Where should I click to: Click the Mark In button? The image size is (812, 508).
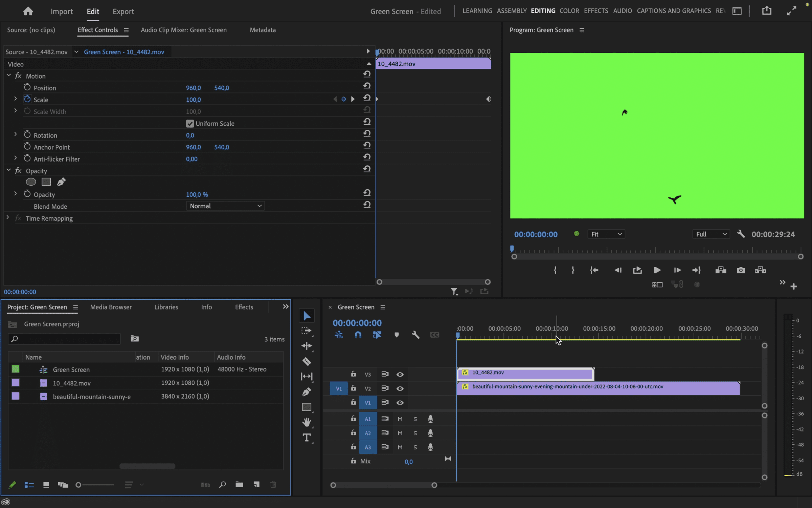click(x=555, y=270)
